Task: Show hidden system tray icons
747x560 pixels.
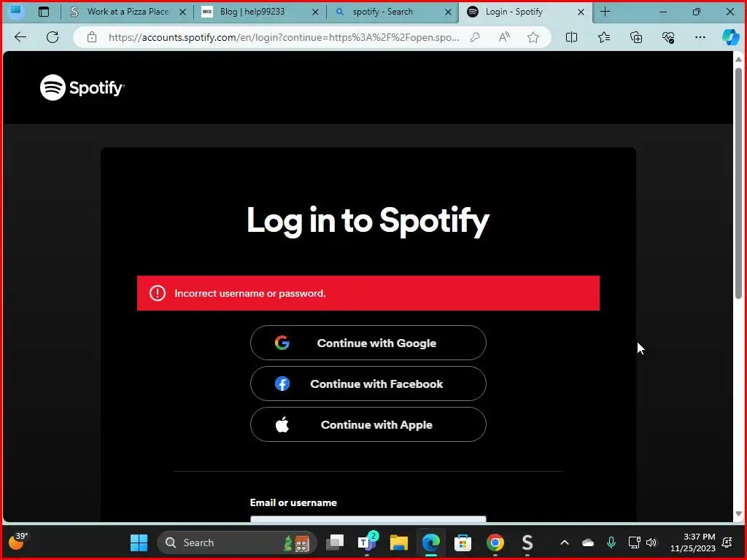Action: pyautogui.click(x=565, y=542)
